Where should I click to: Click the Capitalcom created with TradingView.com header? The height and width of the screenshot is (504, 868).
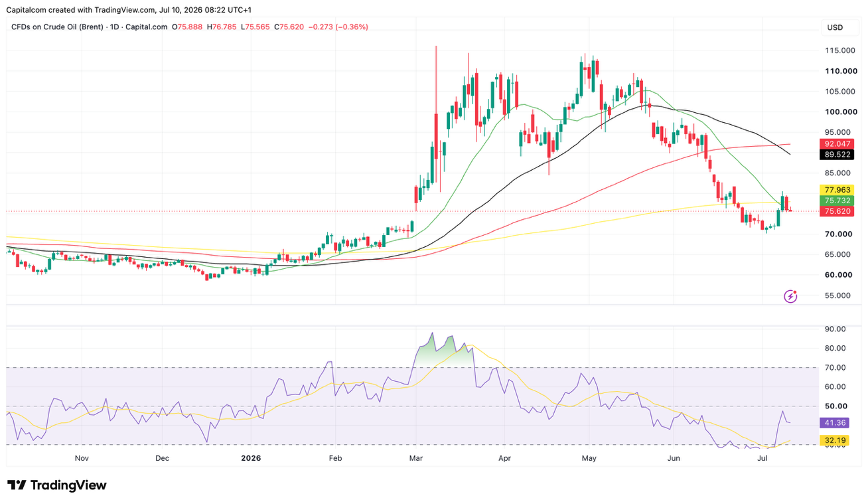click(129, 10)
